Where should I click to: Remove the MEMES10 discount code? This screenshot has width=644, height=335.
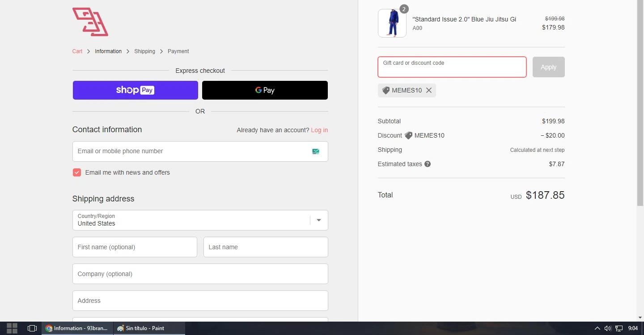pos(429,90)
